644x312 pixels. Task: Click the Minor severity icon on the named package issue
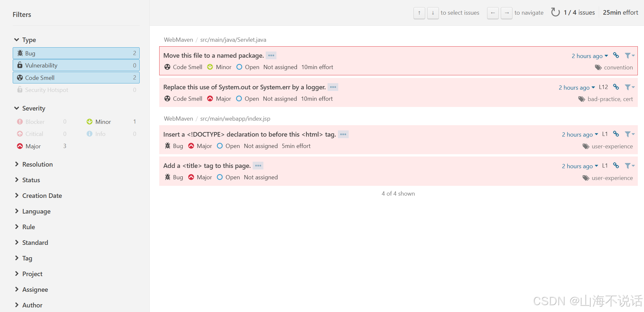[x=210, y=67]
